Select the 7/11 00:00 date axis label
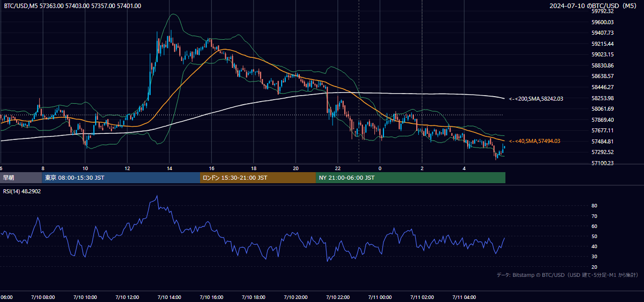This screenshot has height=302, width=644. coord(380,297)
